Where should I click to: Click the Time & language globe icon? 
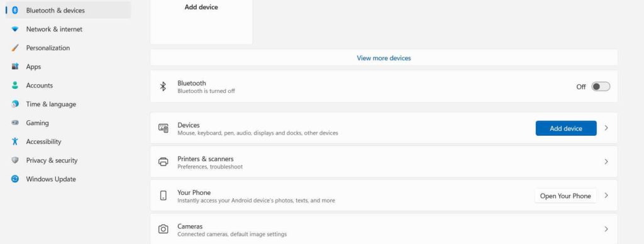15,104
